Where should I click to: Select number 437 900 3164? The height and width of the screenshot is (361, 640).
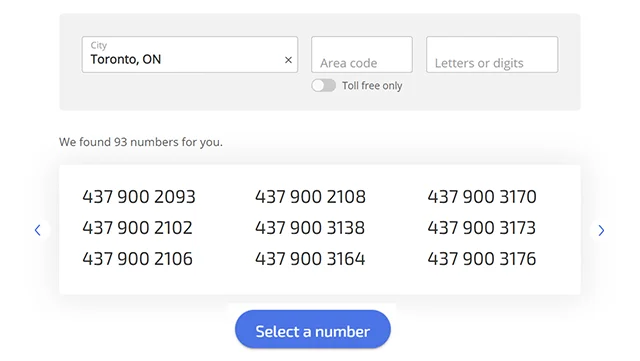(x=310, y=258)
